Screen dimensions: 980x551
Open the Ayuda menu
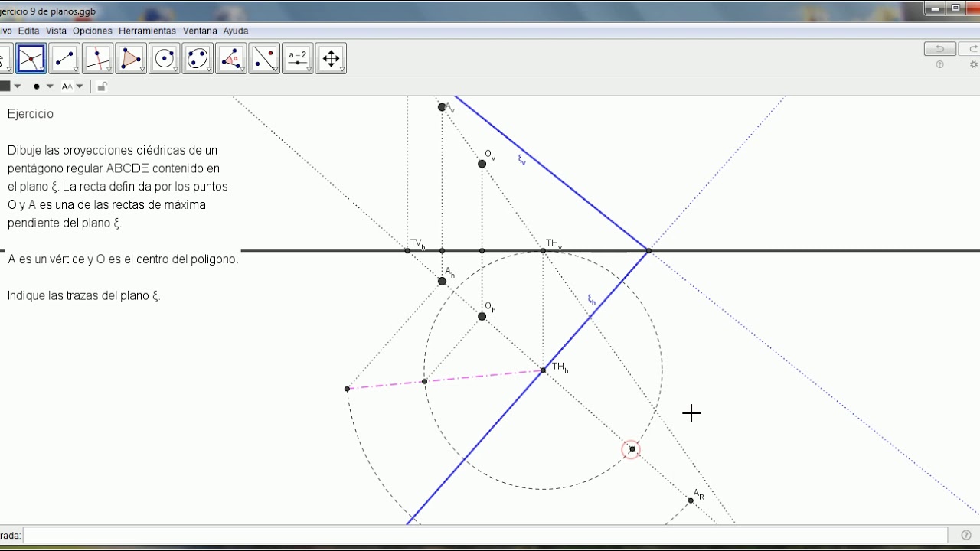tap(236, 31)
